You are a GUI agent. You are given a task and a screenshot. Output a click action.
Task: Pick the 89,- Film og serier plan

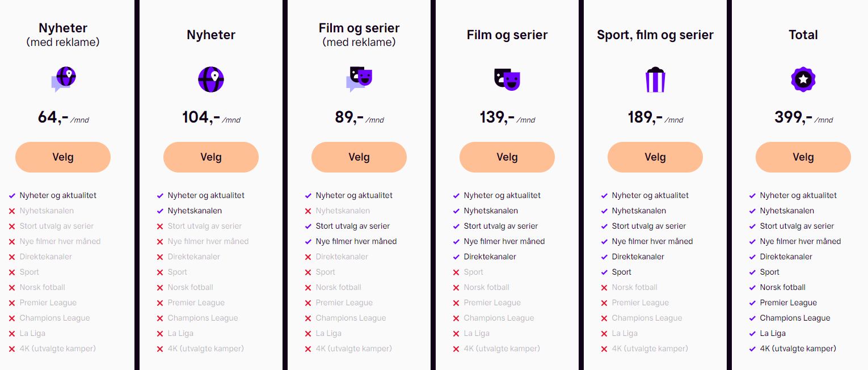(x=359, y=157)
